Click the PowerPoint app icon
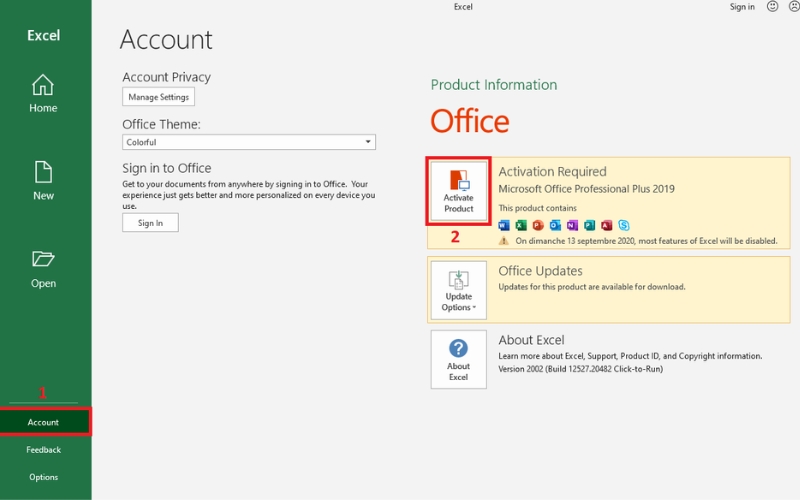The image size is (800, 500). pyautogui.click(x=538, y=225)
